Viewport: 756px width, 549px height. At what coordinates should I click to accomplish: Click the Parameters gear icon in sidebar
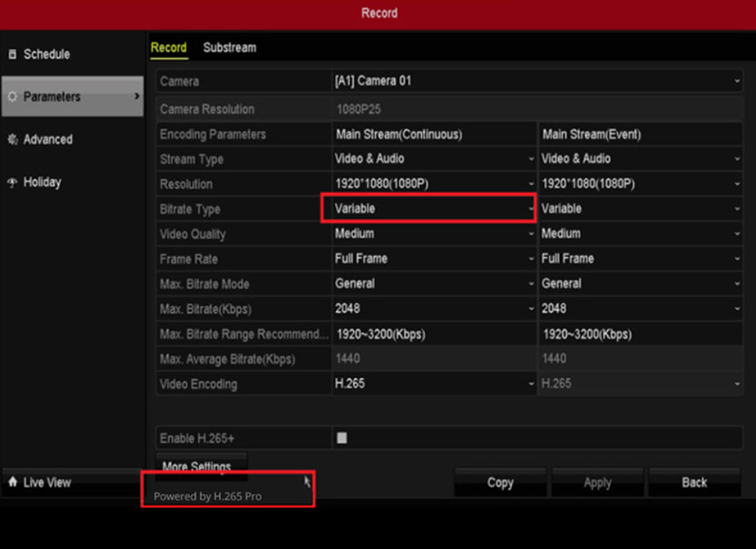tap(12, 96)
